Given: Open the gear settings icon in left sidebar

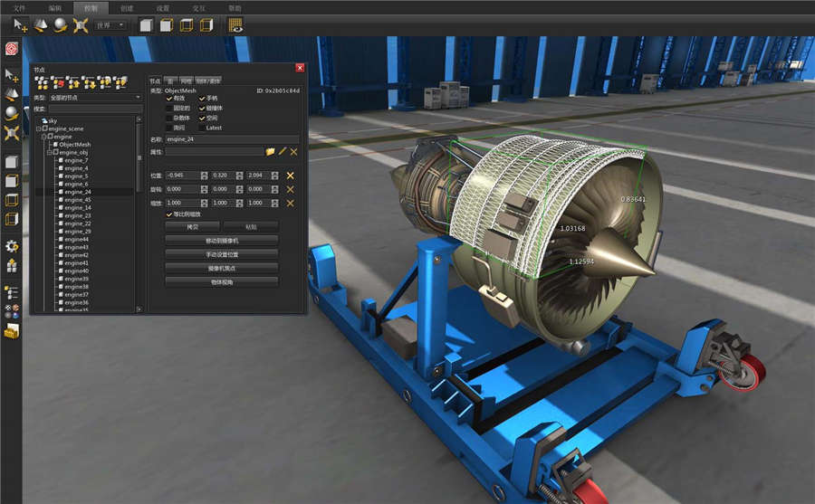Looking at the screenshot, I should pyautogui.click(x=11, y=246).
